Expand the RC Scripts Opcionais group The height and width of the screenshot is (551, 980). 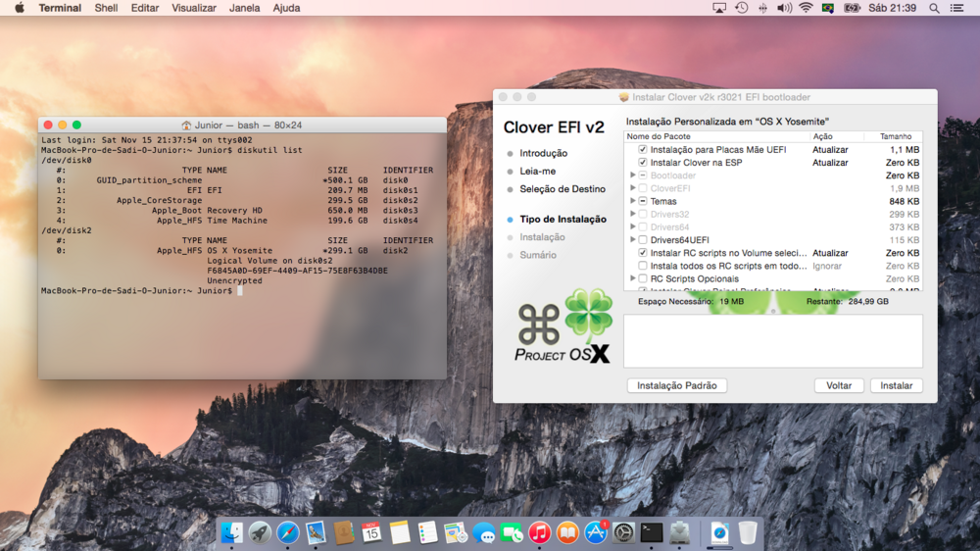click(x=632, y=278)
